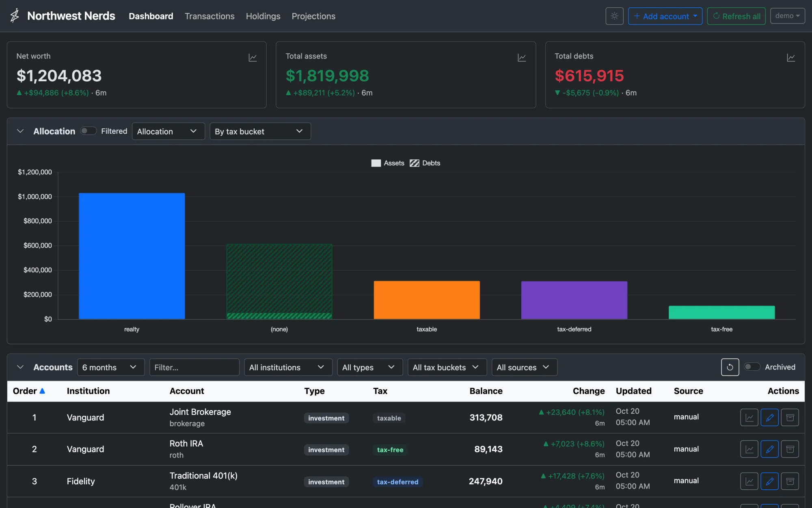This screenshot has width=812, height=508.
Task: Click the green tax-free bar
Action: click(721, 313)
